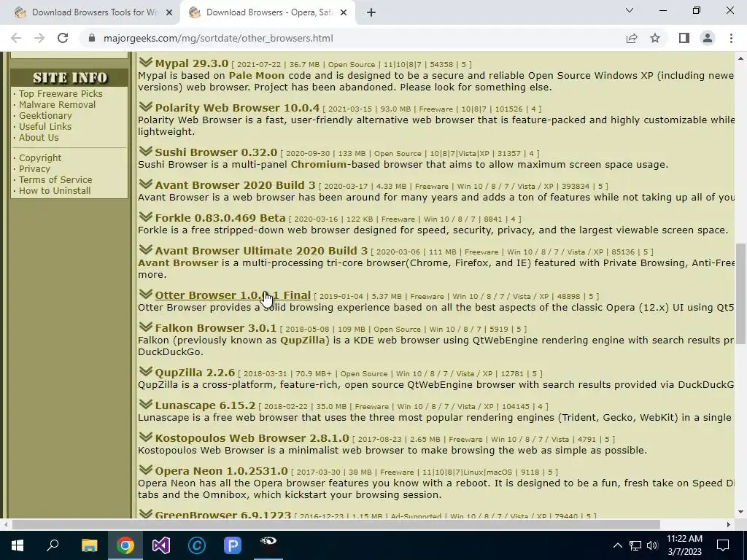Click the address bar URL
The image size is (747, 560).
point(218,38)
